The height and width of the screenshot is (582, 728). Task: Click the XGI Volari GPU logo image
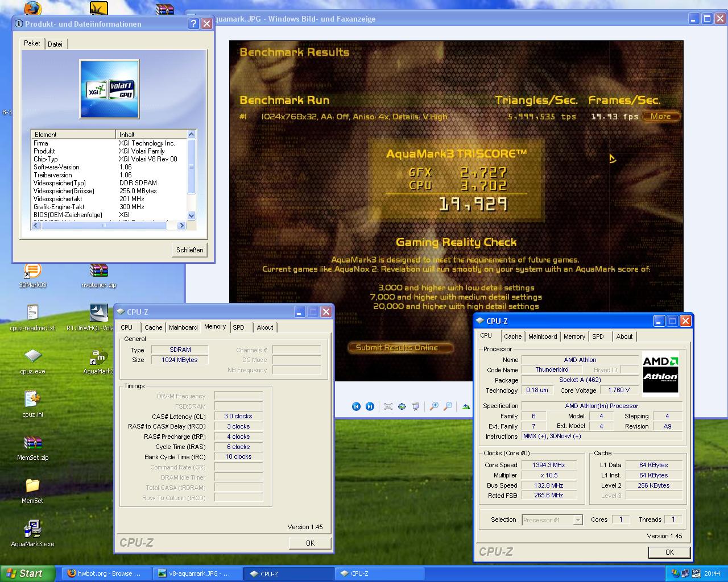[109, 89]
